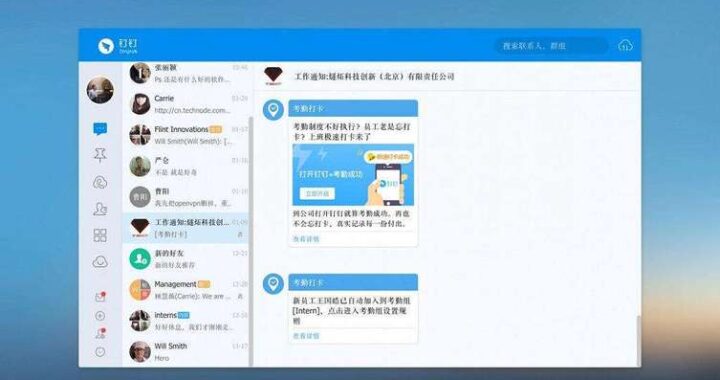Click 查看详情 under the banner card
The image size is (720, 380).
click(x=306, y=239)
